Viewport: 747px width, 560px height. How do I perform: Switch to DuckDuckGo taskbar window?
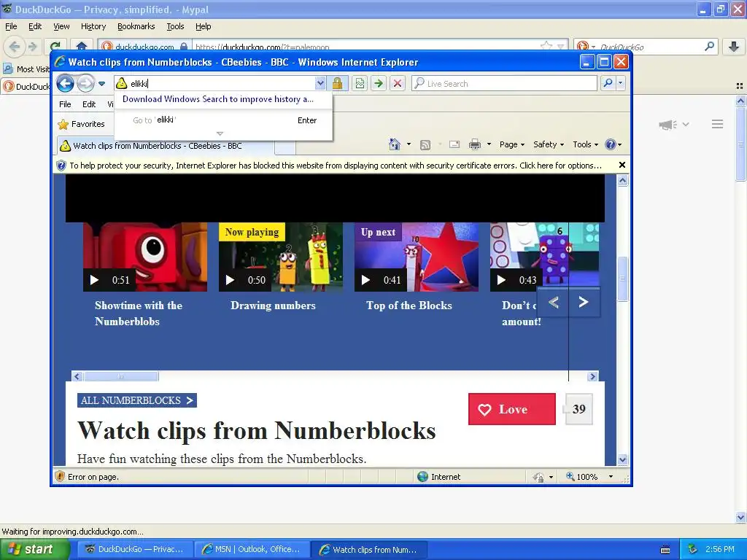[x=135, y=550]
